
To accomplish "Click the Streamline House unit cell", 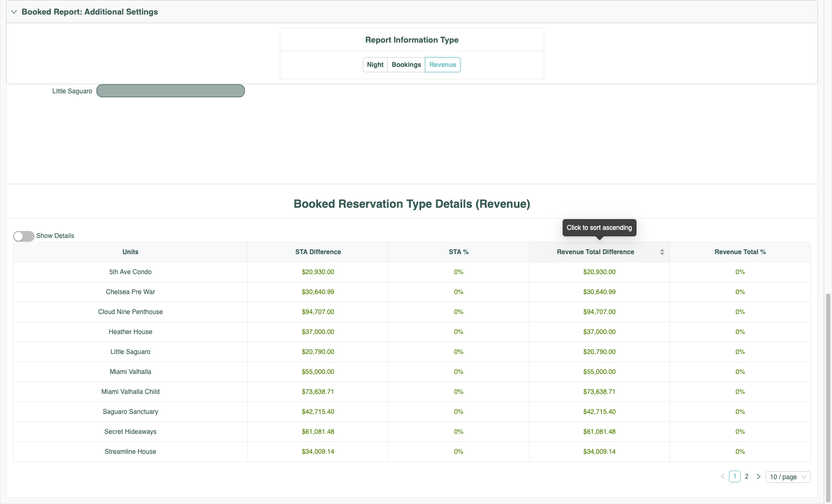I will pos(131,452).
